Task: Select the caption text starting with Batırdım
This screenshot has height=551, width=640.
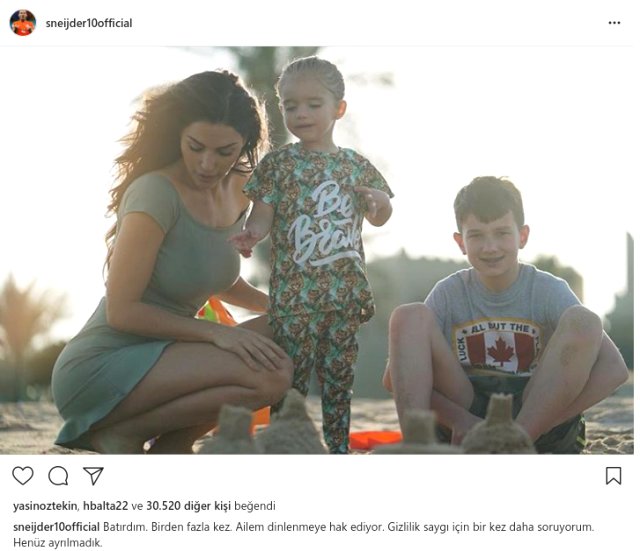Action: (303, 535)
